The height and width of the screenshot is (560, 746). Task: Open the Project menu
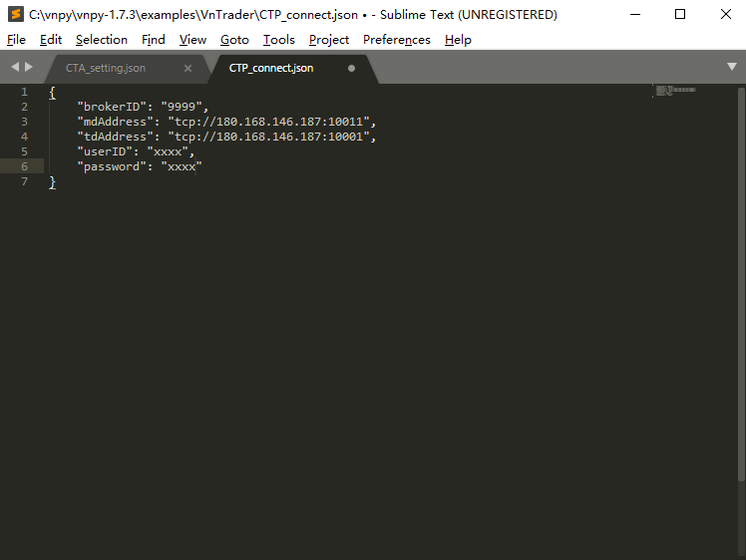[x=329, y=40]
